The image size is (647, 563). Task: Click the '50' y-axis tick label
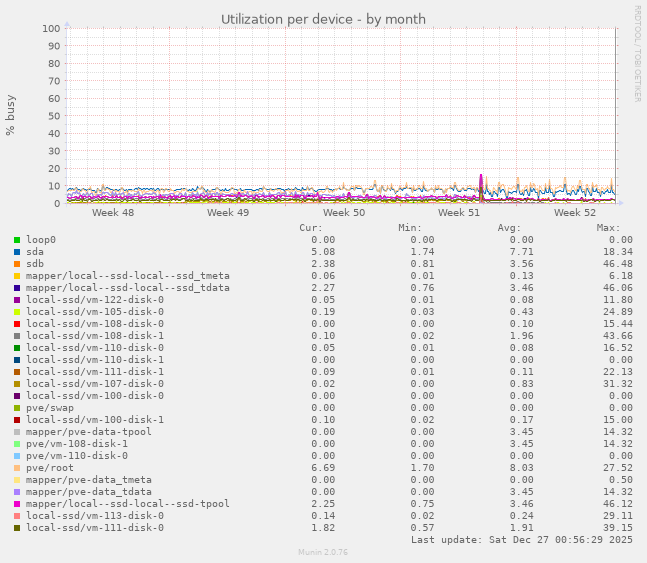coord(54,116)
